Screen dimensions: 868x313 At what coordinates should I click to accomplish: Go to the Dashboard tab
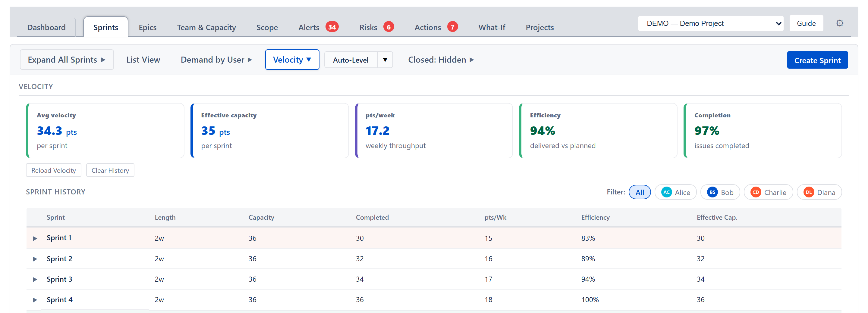tap(46, 27)
